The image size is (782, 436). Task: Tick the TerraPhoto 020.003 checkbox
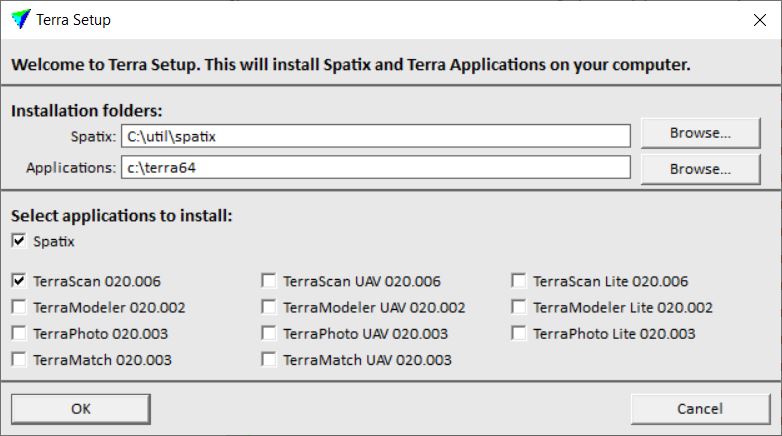pyautogui.click(x=19, y=333)
